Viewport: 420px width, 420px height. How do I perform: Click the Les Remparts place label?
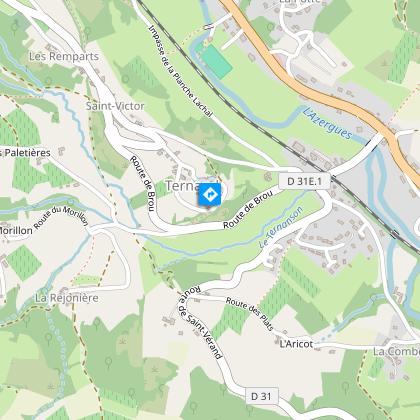[64, 56]
